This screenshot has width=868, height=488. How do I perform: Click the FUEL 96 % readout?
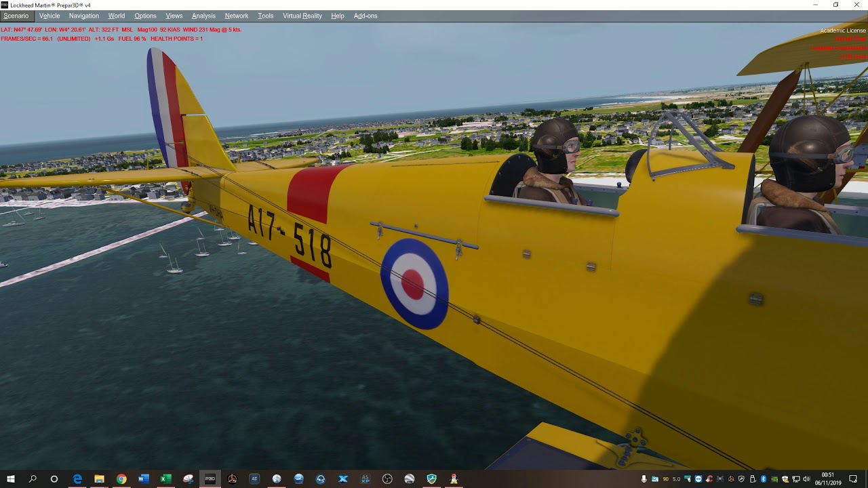(132, 39)
